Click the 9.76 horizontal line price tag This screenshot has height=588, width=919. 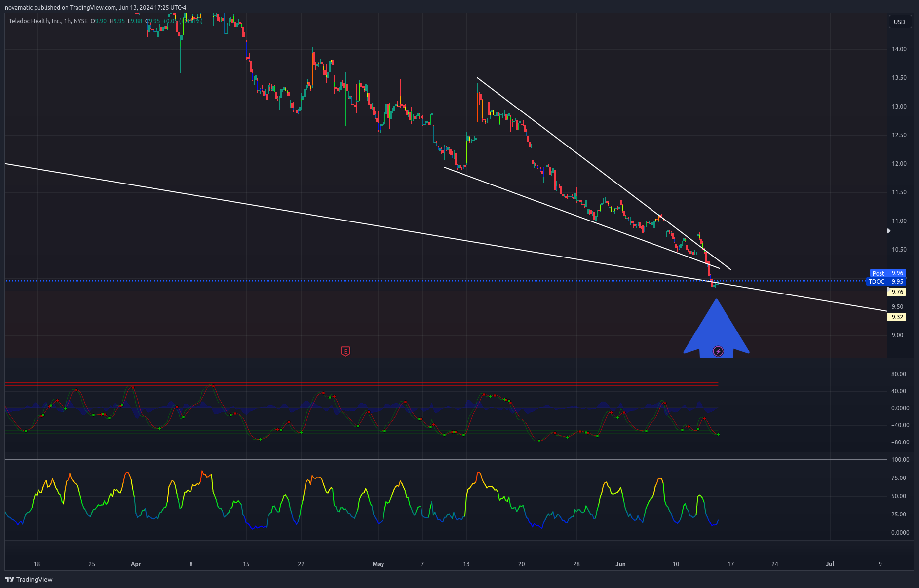897,292
